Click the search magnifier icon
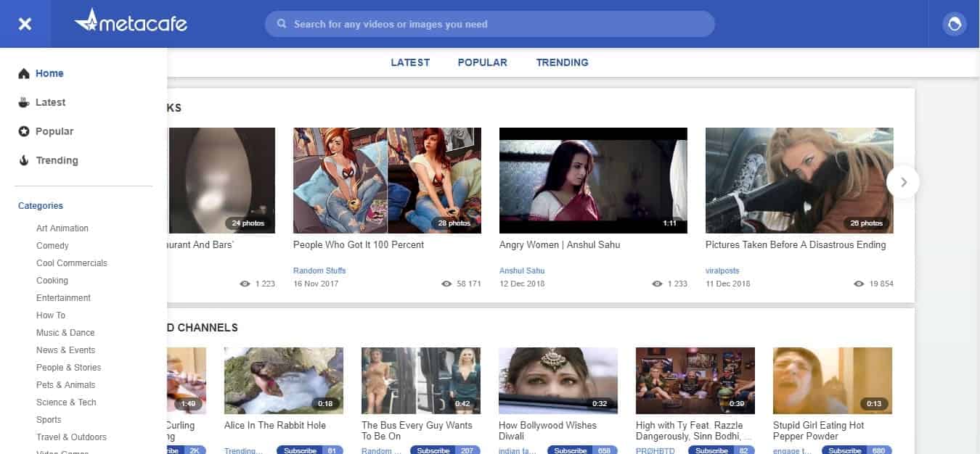The width and height of the screenshot is (980, 454). point(282,24)
